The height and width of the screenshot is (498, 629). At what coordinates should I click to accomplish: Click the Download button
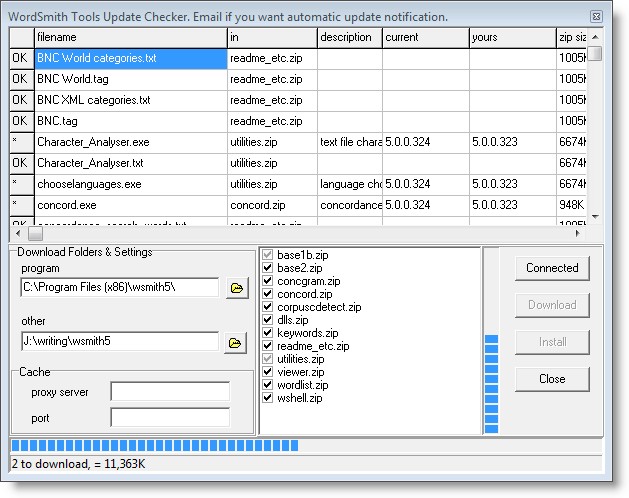click(552, 305)
